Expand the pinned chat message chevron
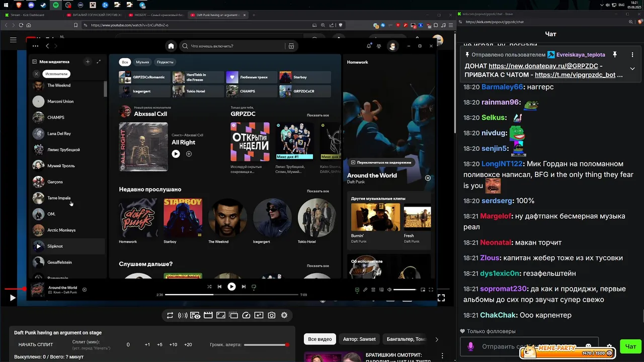 632,68
